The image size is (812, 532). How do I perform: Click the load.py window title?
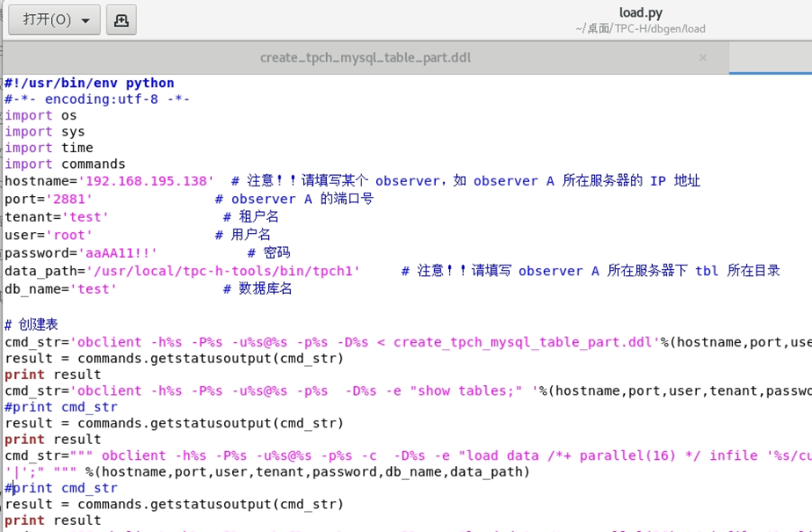click(641, 12)
